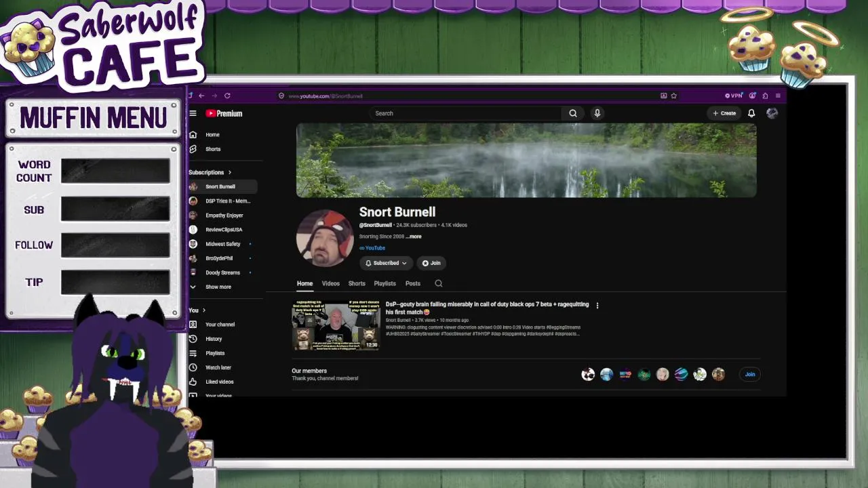Start voice search with the microphone icon

[597, 113]
